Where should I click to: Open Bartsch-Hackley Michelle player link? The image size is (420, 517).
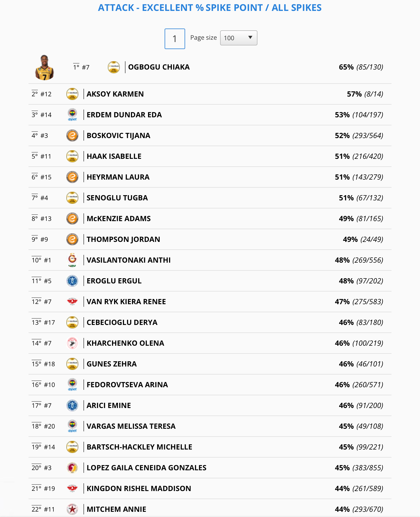(x=139, y=447)
